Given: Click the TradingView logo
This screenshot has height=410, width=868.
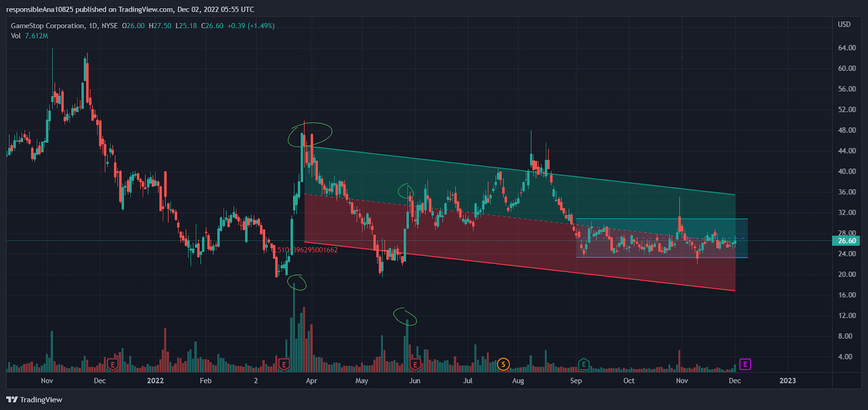Looking at the screenshot, I should (x=34, y=400).
